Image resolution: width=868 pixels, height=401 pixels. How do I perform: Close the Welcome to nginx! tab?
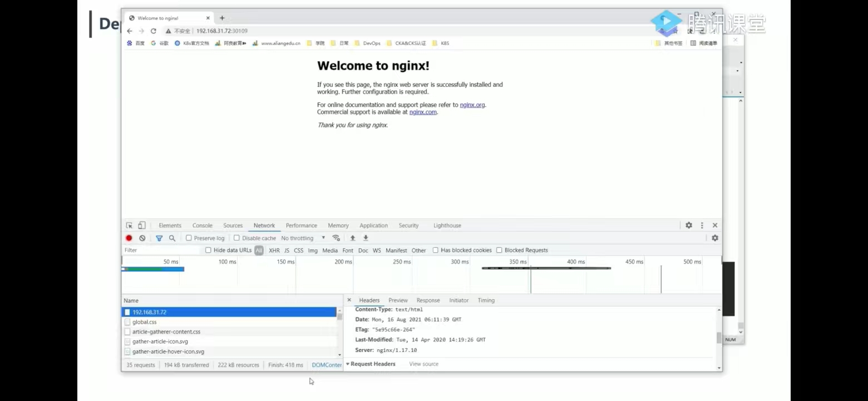tap(208, 18)
